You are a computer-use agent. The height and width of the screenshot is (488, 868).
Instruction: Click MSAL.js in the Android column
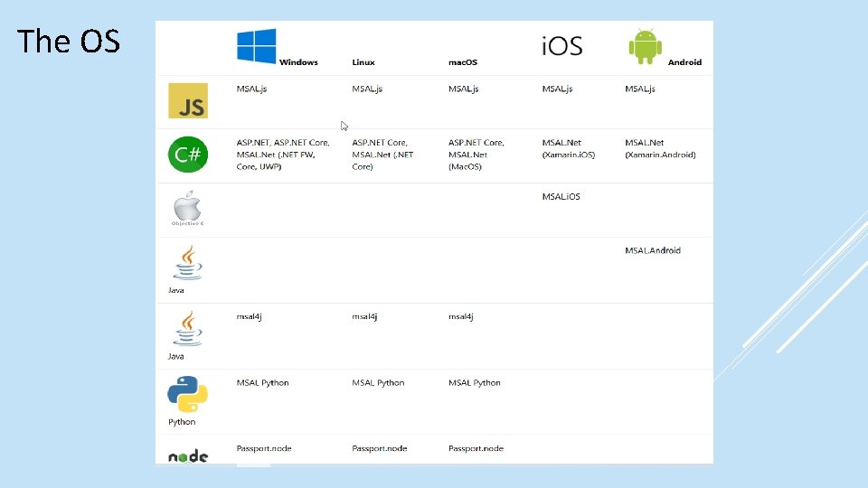640,89
